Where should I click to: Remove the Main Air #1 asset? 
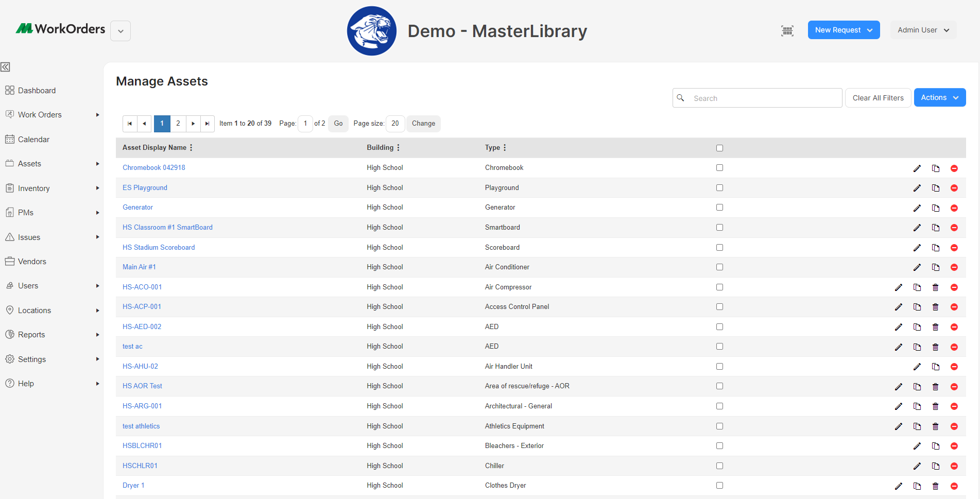point(954,267)
